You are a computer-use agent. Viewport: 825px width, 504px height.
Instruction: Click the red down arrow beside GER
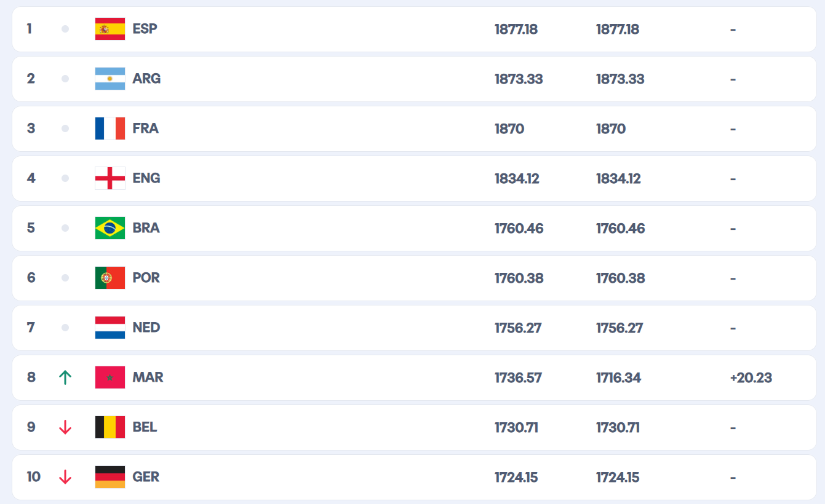[x=65, y=477]
